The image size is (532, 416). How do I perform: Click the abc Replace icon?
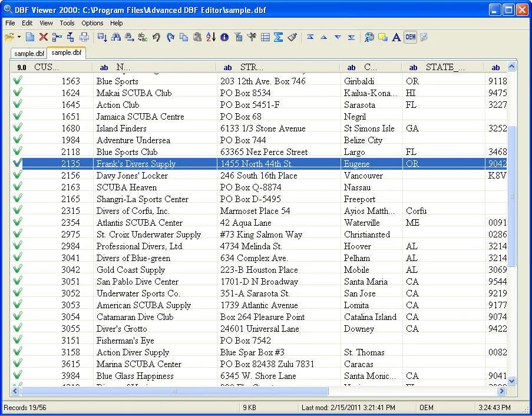click(143, 37)
